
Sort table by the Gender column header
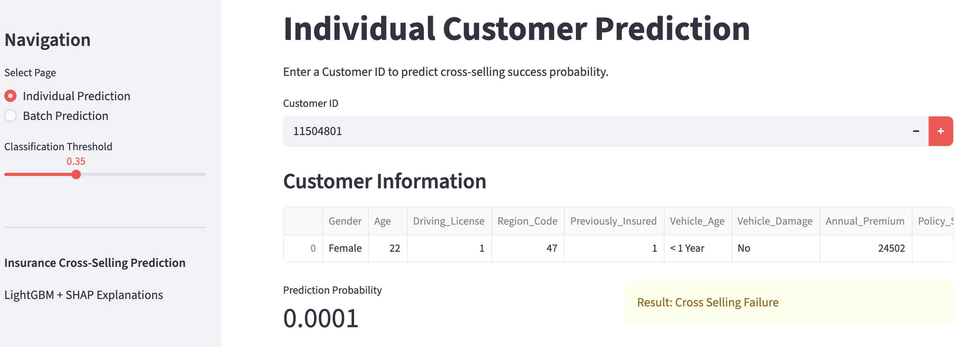point(345,221)
